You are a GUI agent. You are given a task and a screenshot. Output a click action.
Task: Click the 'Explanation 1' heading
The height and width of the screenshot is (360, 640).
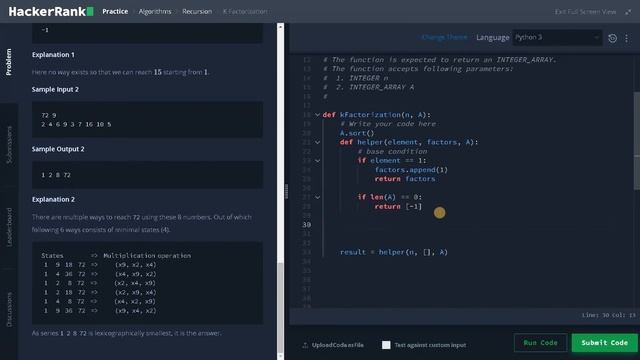pos(53,54)
